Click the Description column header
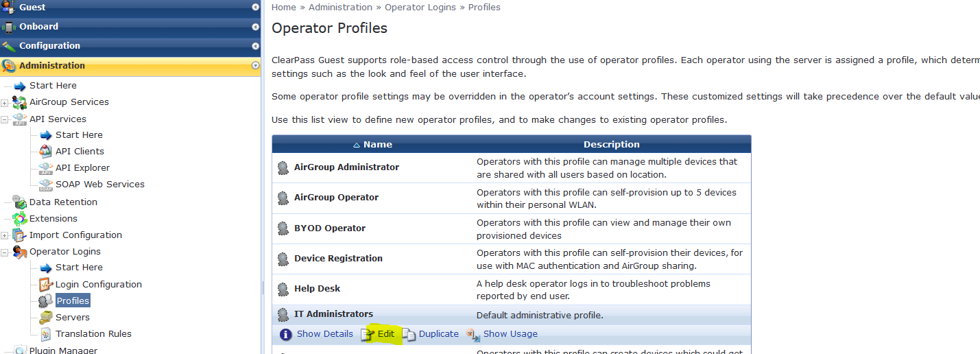The height and width of the screenshot is (354, 980). coord(611,144)
